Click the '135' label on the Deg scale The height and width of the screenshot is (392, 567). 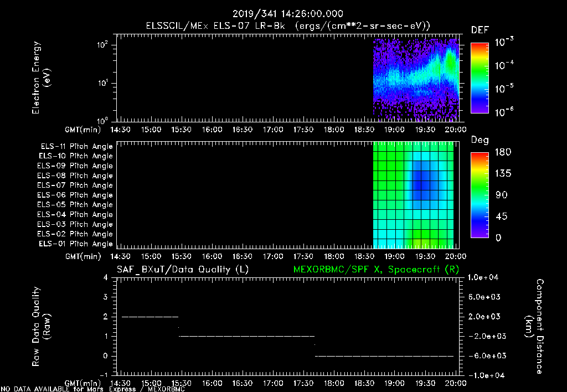(x=503, y=174)
